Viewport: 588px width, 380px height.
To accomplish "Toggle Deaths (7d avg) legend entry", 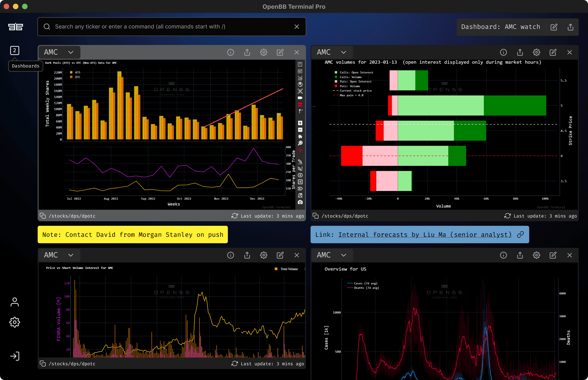I will click(x=363, y=288).
